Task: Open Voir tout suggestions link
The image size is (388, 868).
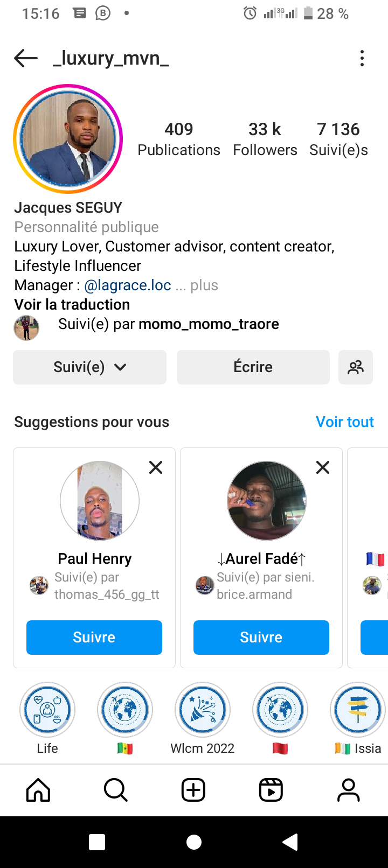Action: pyautogui.click(x=345, y=422)
